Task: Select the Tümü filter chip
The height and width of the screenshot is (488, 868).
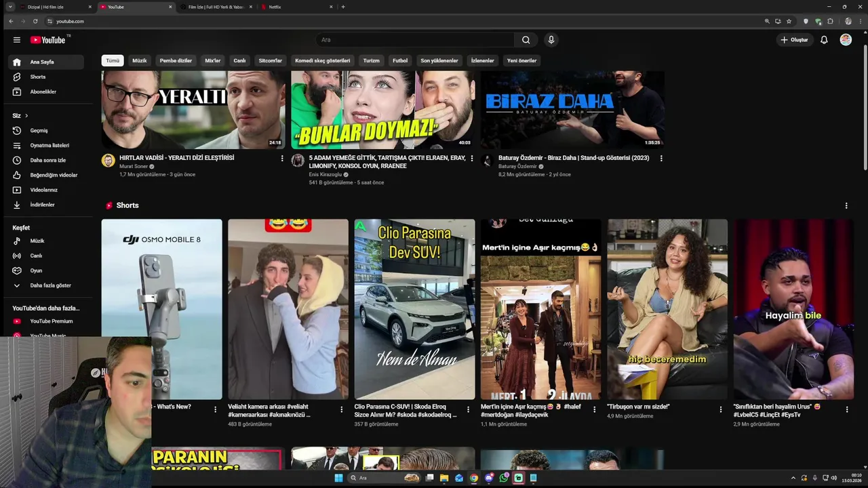Action: pyautogui.click(x=113, y=60)
